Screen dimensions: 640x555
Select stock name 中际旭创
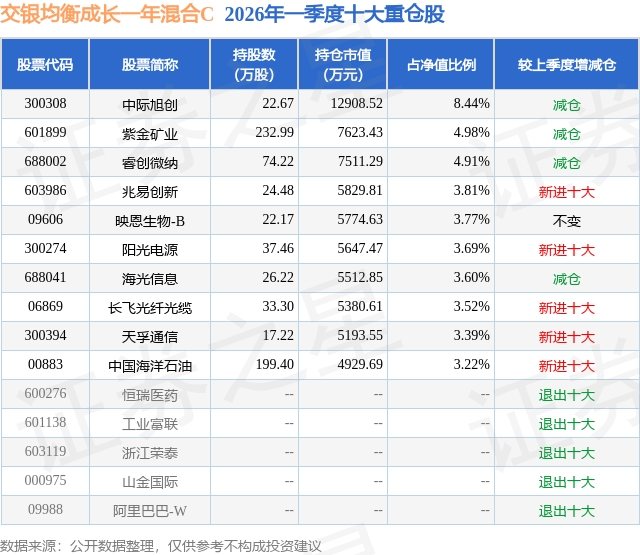coord(150,105)
